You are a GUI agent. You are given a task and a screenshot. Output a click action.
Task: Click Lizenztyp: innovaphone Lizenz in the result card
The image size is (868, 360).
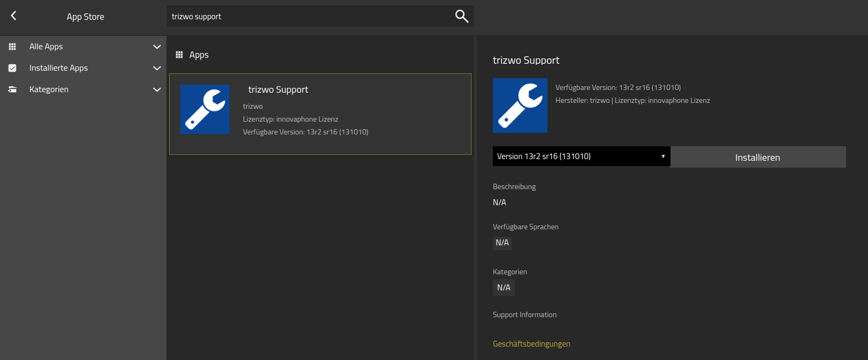291,119
